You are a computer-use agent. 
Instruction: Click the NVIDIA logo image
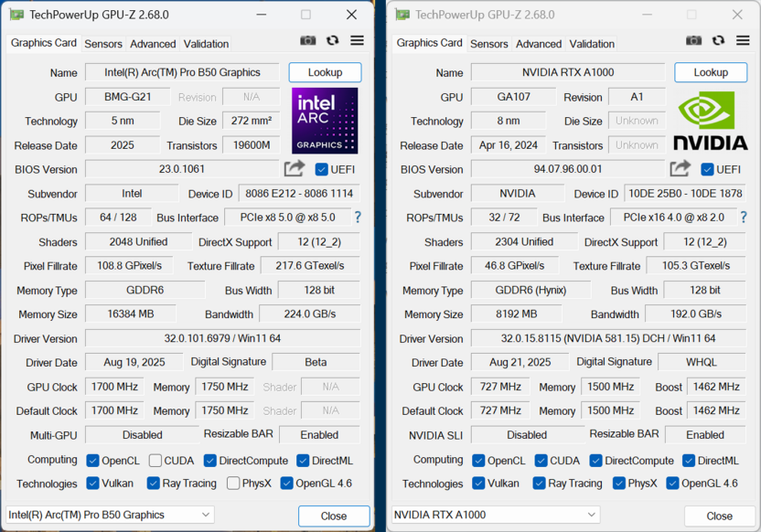coord(711,121)
